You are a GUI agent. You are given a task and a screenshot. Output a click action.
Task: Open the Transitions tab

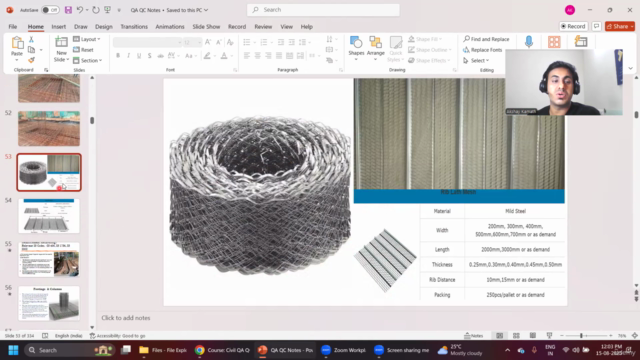(134, 27)
